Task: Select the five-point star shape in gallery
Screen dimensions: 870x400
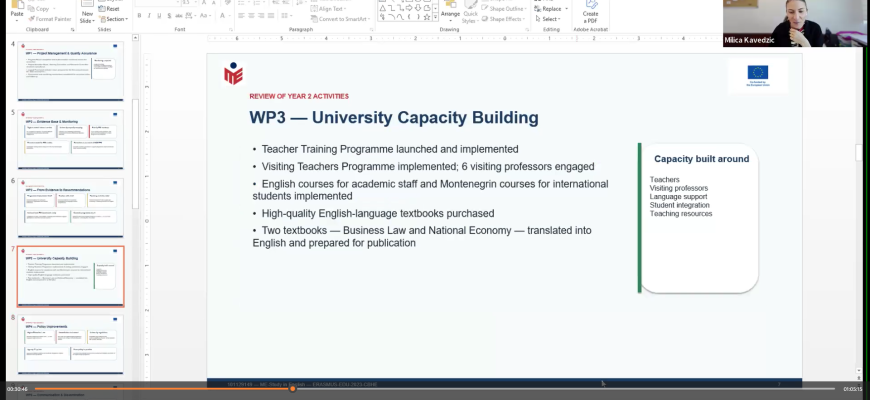Action: pos(427,17)
